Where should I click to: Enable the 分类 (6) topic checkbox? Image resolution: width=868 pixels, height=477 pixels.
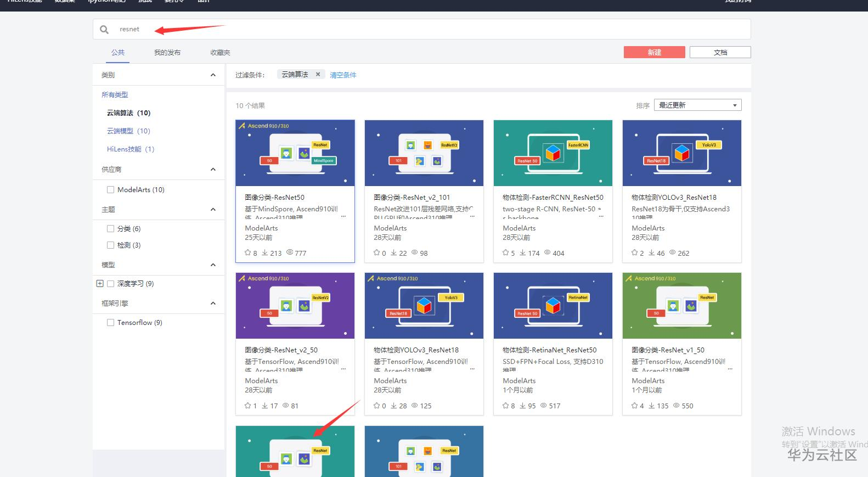(110, 229)
